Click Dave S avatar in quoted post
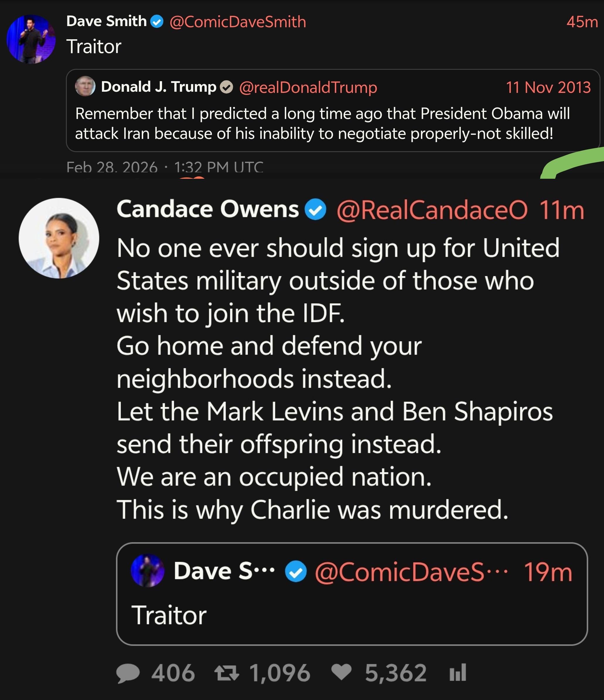 pos(147,570)
